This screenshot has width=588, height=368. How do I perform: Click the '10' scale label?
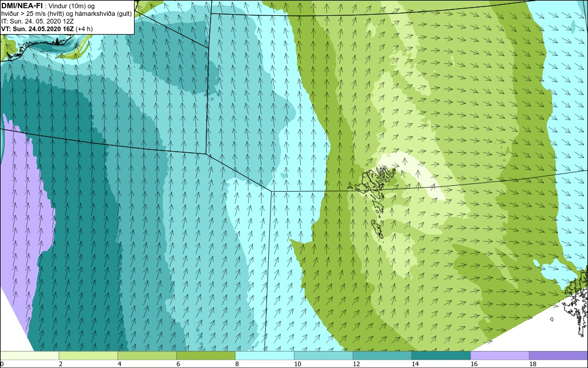[x=298, y=364]
